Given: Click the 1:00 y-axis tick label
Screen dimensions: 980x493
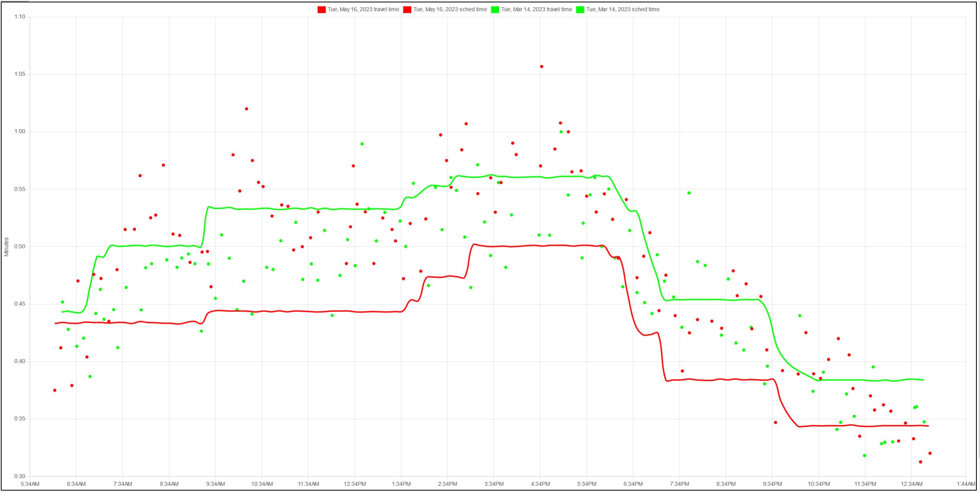Looking at the screenshot, I should (20, 131).
